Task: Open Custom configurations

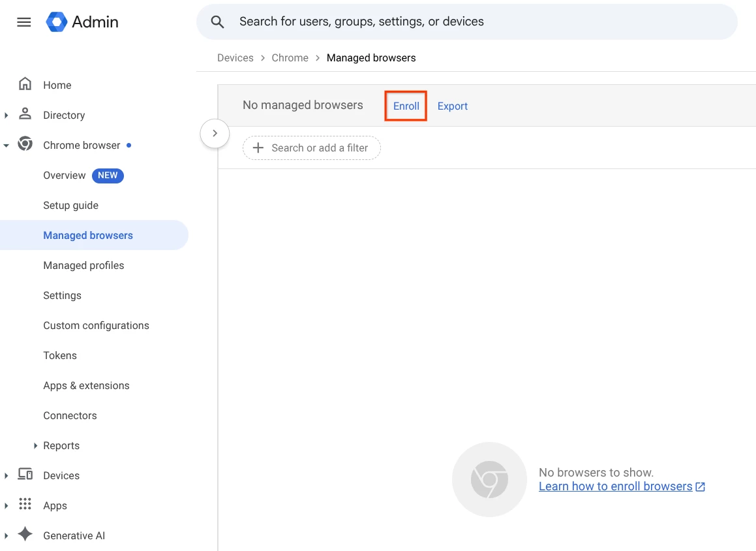Action: [97, 325]
